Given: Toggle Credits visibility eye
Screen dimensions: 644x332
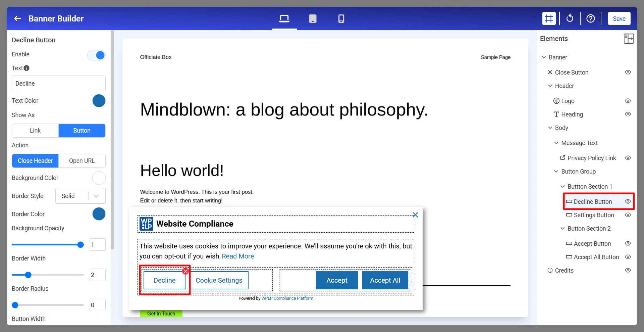Looking at the screenshot, I should [x=628, y=271].
